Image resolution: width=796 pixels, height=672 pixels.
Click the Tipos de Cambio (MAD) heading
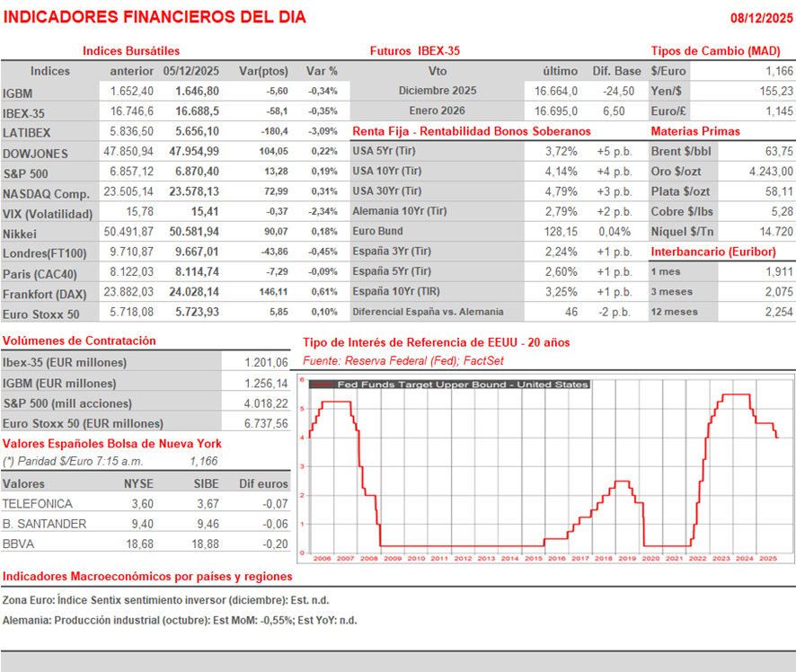click(x=721, y=51)
